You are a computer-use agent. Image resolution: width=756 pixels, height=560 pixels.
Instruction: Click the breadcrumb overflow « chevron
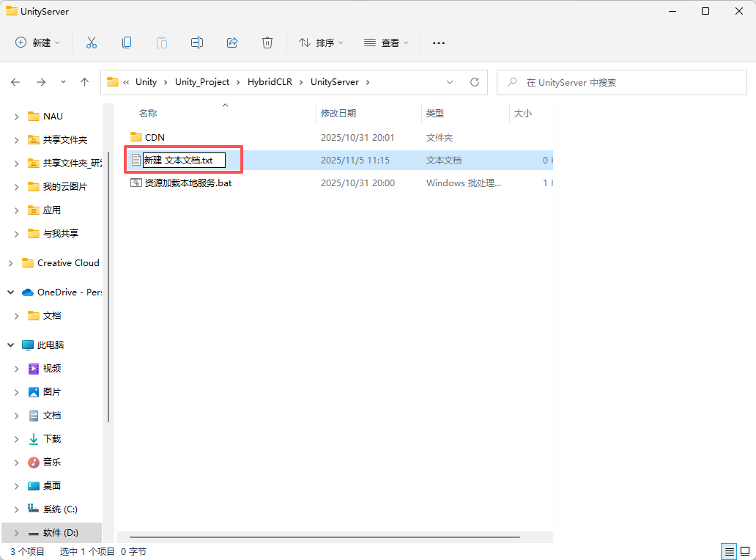coord(126,83)
